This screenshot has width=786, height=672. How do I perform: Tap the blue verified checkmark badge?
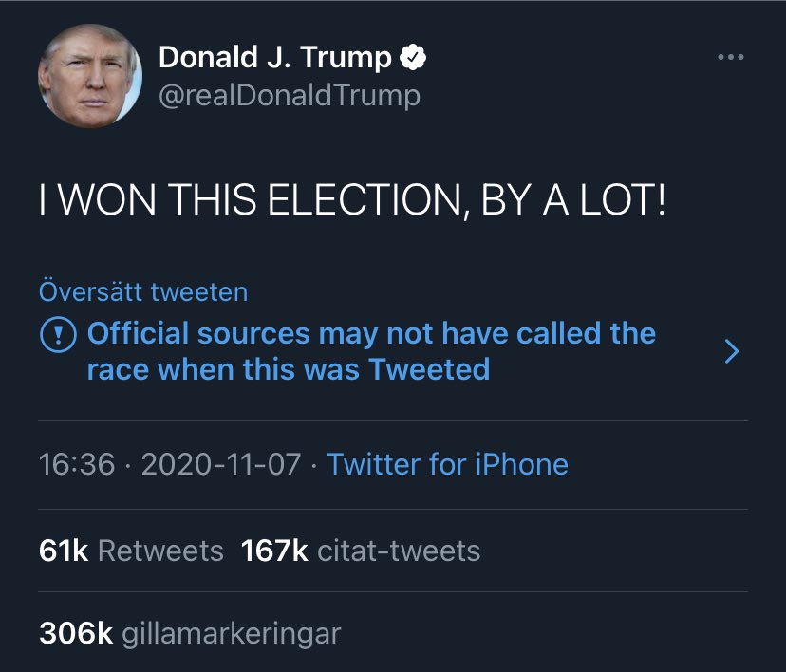(x=413, y=57)
